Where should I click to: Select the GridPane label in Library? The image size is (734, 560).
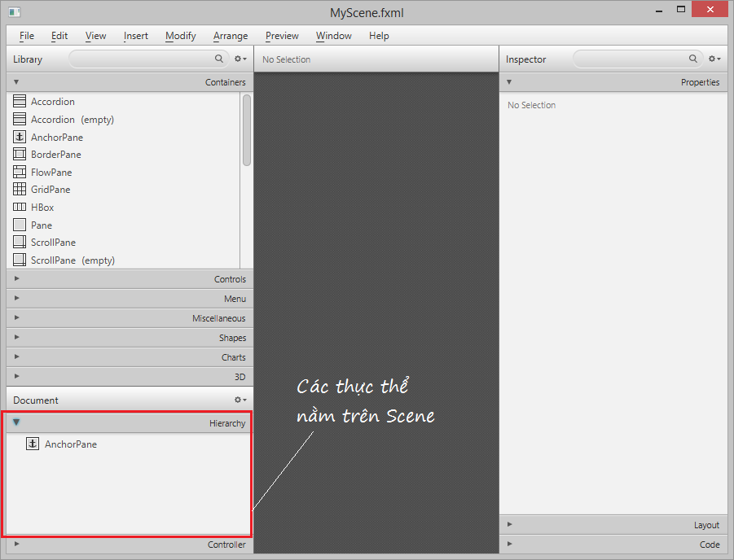pos(51,190)
